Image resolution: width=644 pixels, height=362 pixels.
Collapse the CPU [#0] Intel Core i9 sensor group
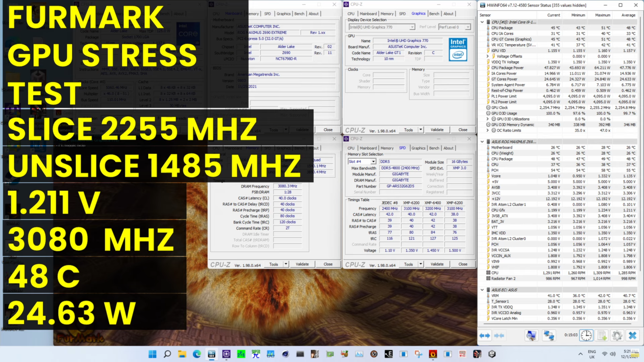click(482, 22)
